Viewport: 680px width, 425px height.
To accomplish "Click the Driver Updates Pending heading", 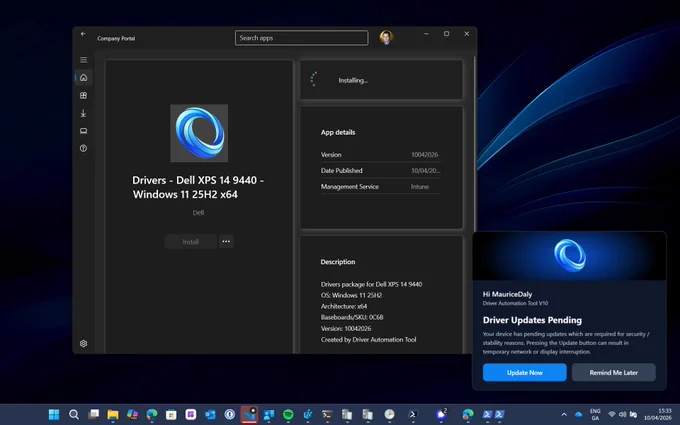I will 532,320.
